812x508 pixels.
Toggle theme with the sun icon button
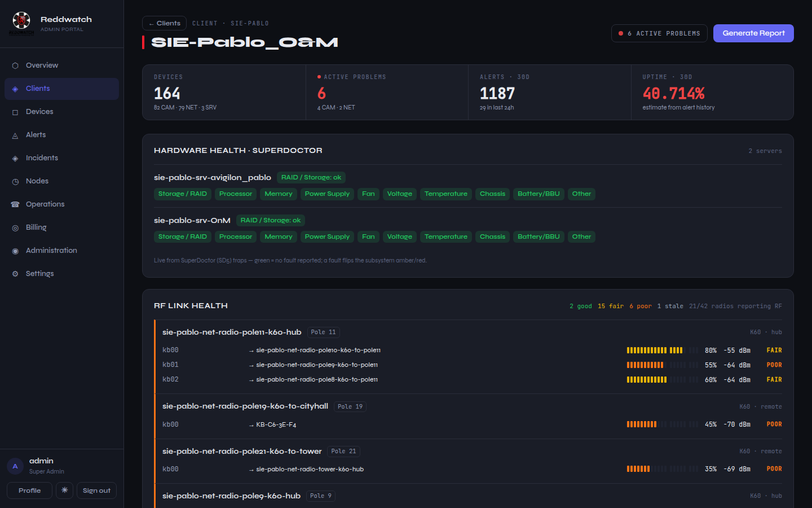tap(64, 491)
